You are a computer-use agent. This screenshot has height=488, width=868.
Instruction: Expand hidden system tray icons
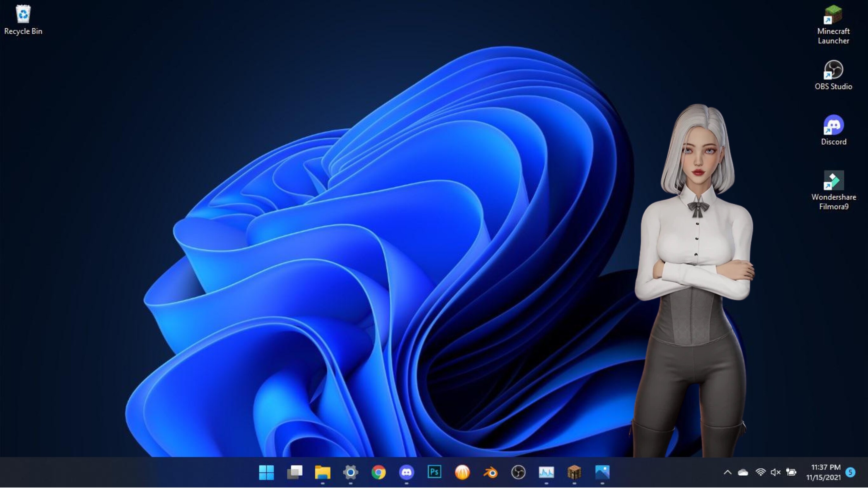point(727,473)
